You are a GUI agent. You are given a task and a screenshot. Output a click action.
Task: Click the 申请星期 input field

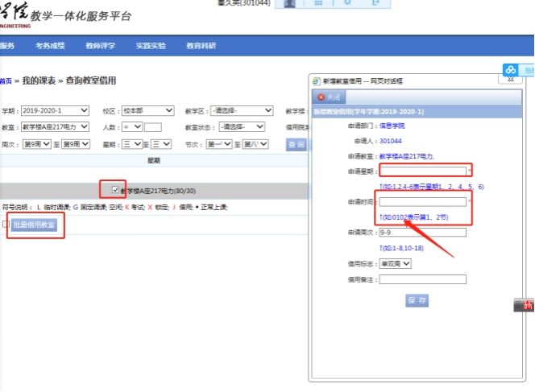[423, 171]
